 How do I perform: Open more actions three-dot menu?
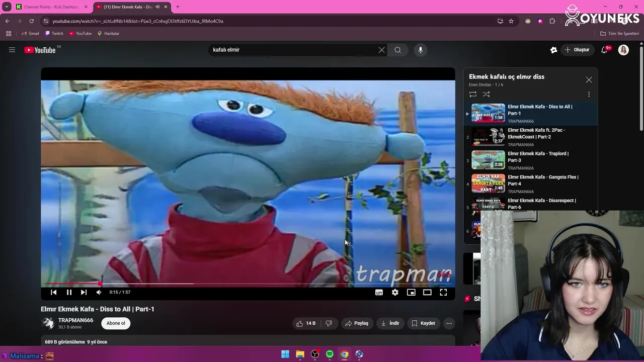(449, 323)
